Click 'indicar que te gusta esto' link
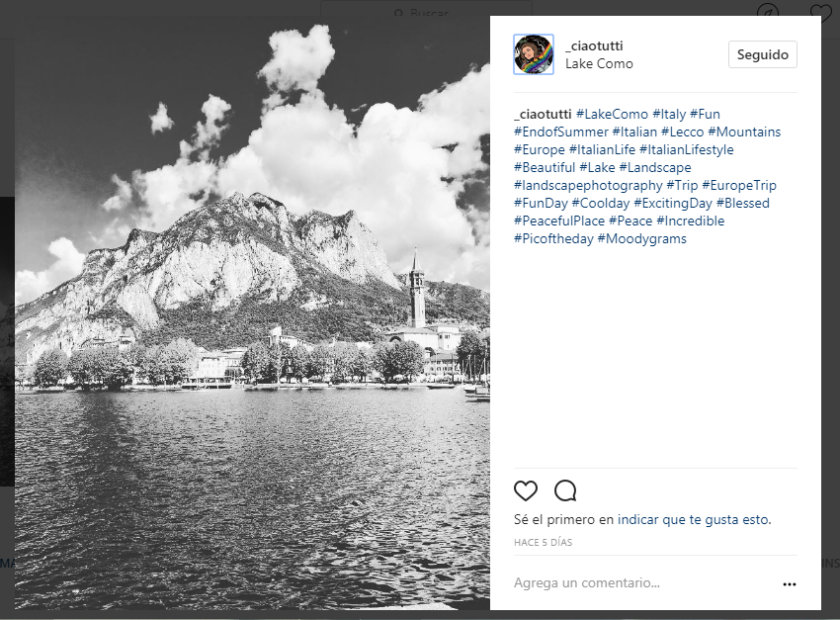The image size is (840, 620). pyautogui.click(x=694, y=519)
